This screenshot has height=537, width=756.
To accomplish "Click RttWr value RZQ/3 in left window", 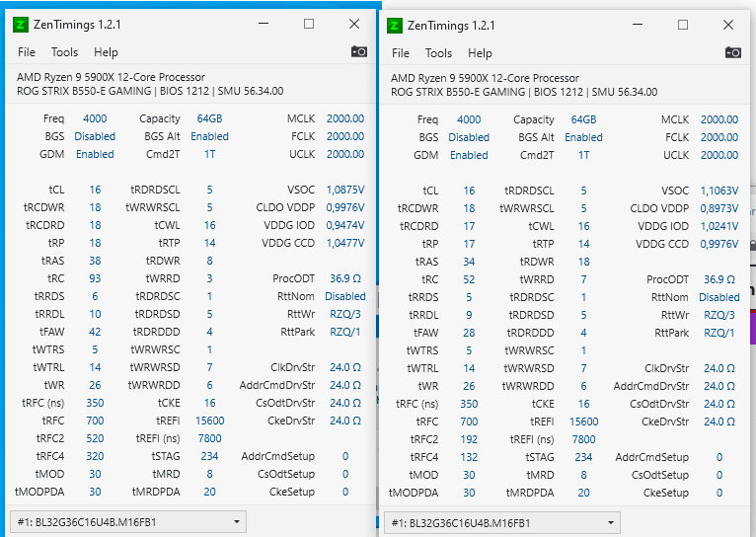I will point(345,314).
